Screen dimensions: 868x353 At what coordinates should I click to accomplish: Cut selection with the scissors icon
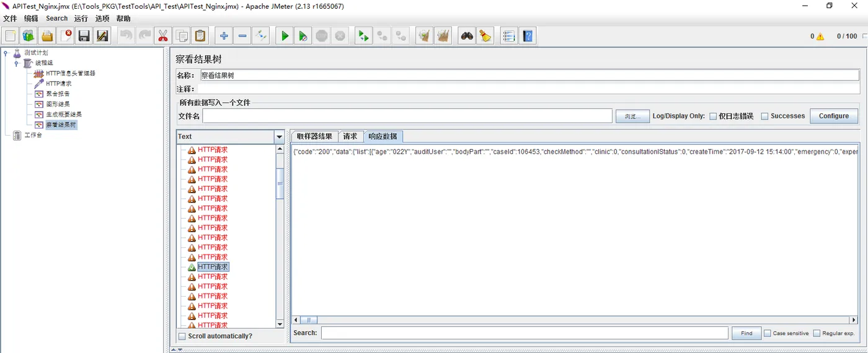(163, 36)
